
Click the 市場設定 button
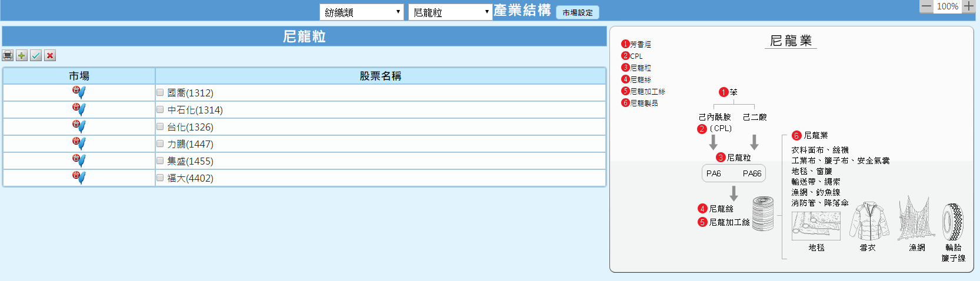point(577,12)
